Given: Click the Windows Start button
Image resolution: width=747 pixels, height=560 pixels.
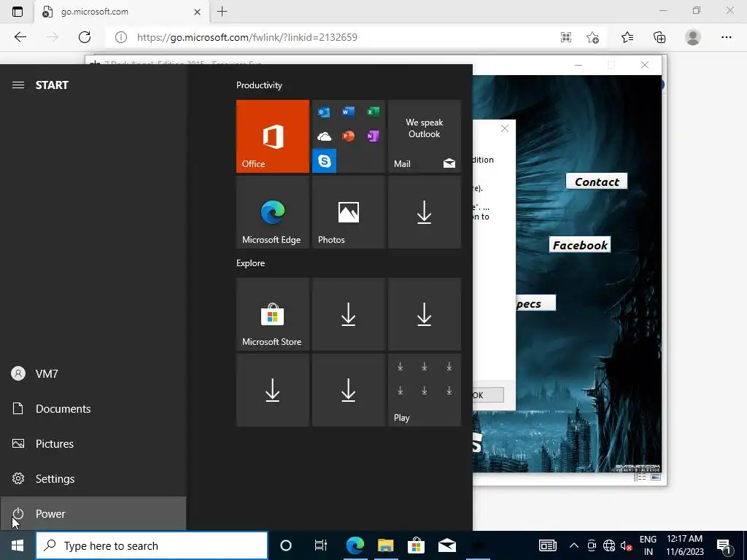Looking at the screenshot, I should (18, 545).
